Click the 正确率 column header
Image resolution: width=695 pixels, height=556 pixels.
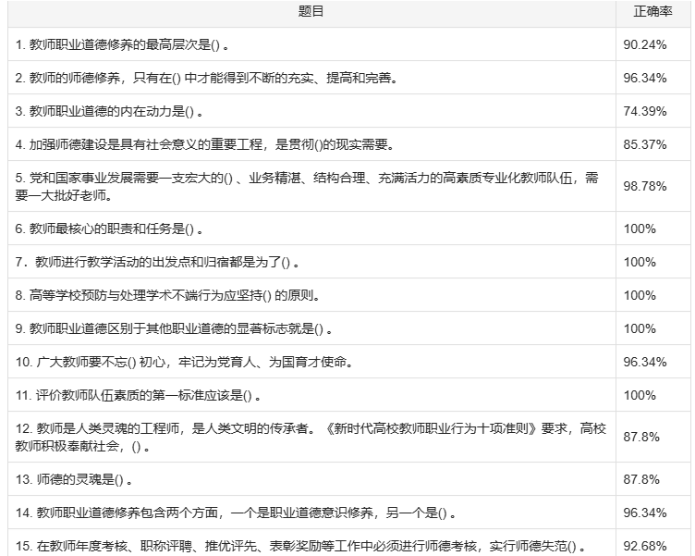pos(652,11)
